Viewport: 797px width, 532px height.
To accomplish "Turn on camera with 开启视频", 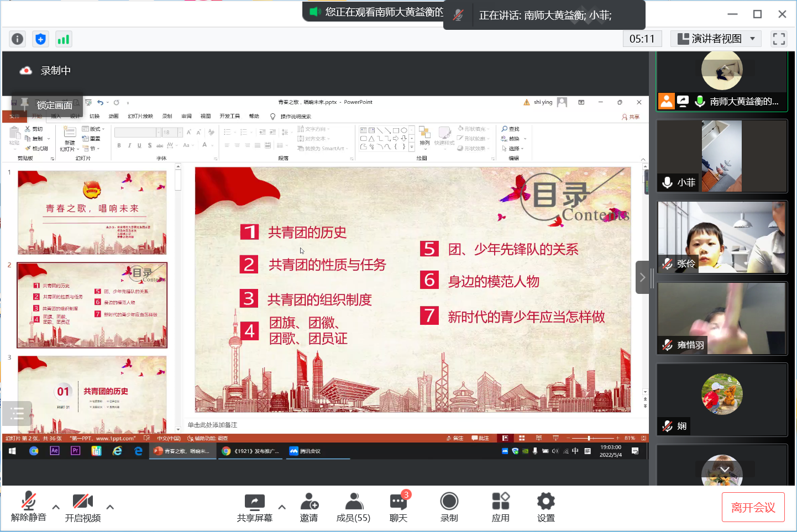I will pos(82,507).
